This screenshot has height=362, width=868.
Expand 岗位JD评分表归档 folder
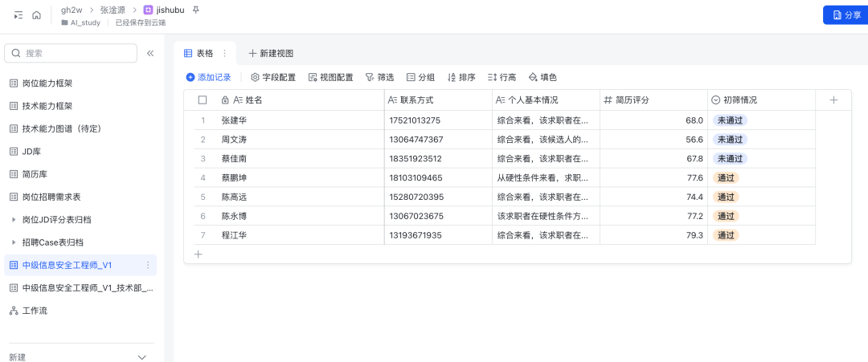click(14, 220)
